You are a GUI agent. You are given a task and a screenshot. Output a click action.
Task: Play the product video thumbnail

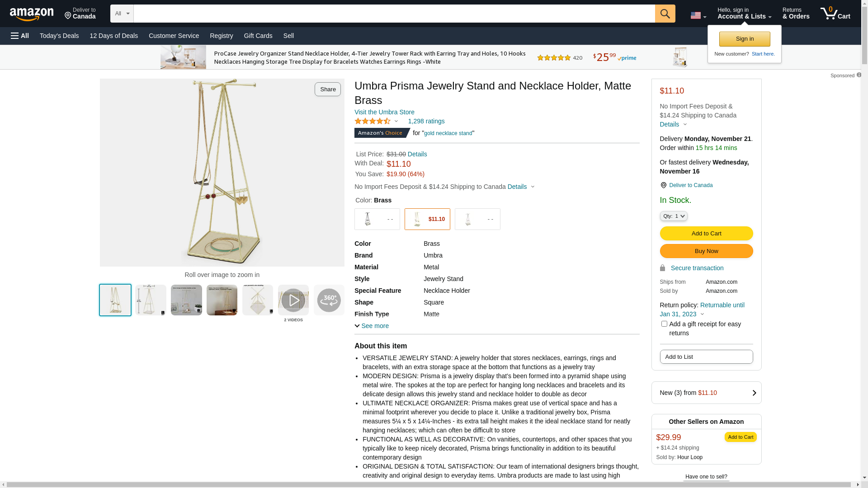tap(293, 300)
